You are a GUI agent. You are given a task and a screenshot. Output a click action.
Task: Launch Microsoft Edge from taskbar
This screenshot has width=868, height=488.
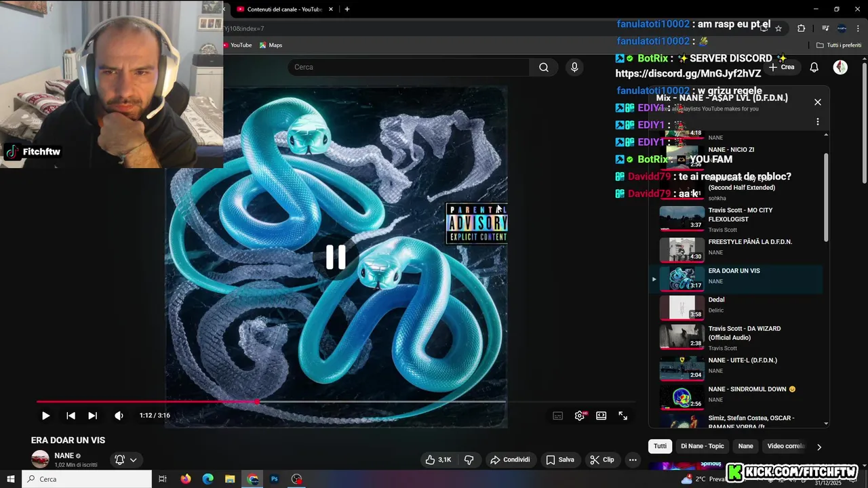(x=208, y=479)
